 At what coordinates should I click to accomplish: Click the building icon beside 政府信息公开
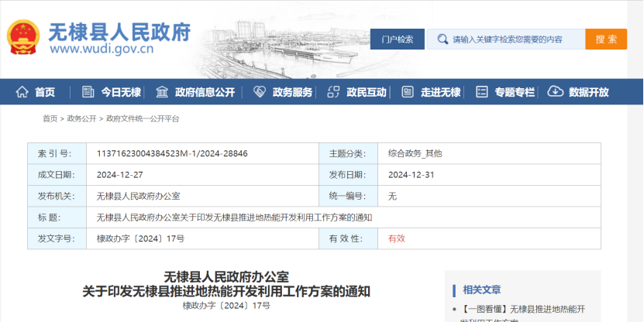[162, 92]
